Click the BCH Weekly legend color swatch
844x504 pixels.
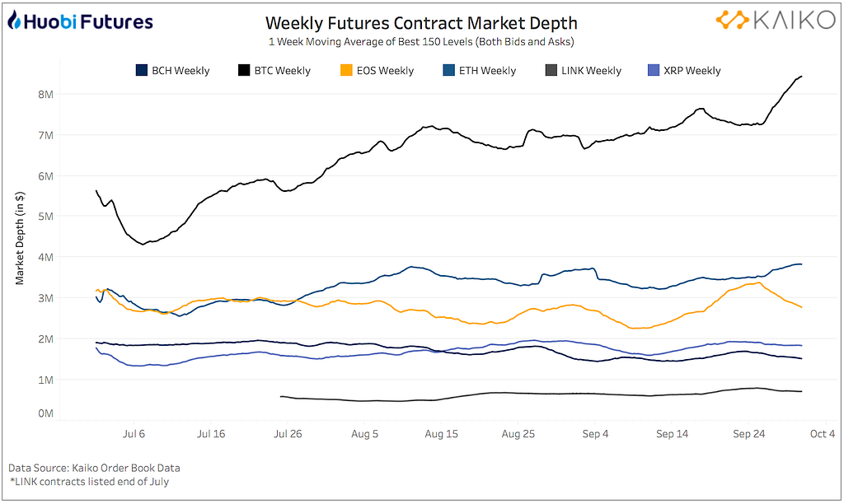[x=142, y=71]
